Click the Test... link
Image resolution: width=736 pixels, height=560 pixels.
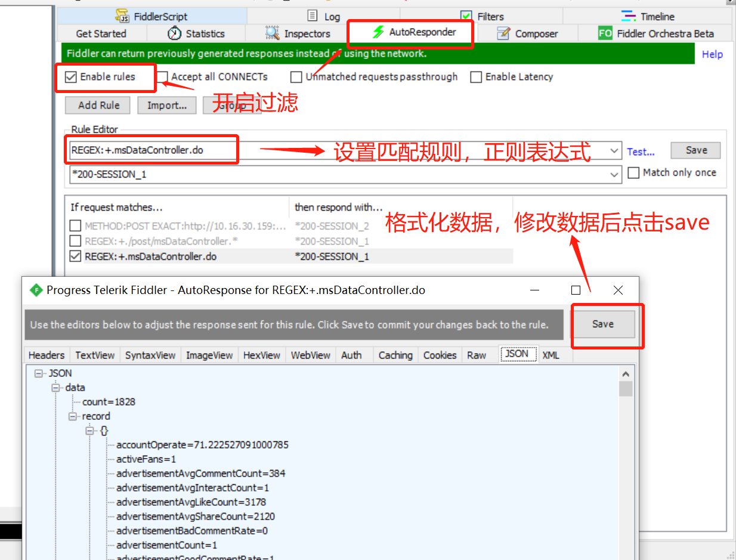tap(641, 152)
